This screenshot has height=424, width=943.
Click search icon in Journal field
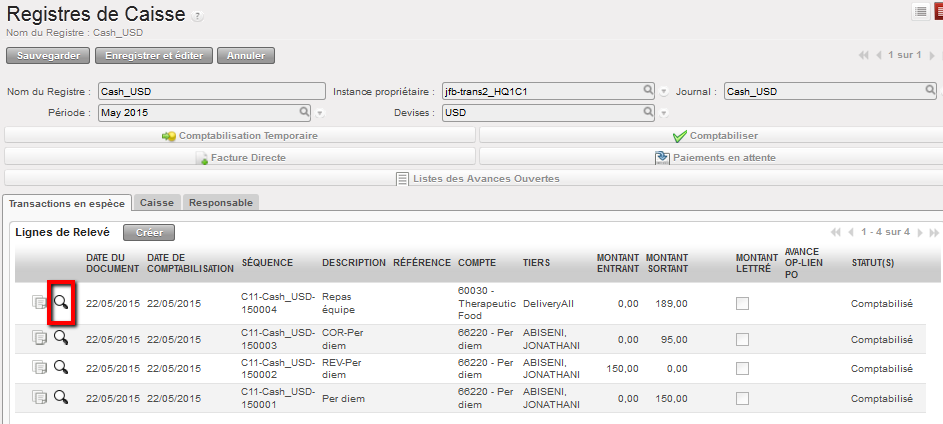(x=932, y=91)
